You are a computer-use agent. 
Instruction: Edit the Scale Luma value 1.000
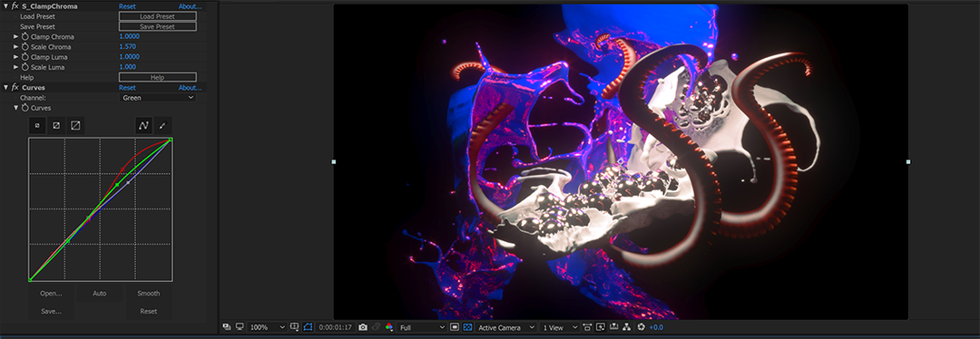(128, 67)
